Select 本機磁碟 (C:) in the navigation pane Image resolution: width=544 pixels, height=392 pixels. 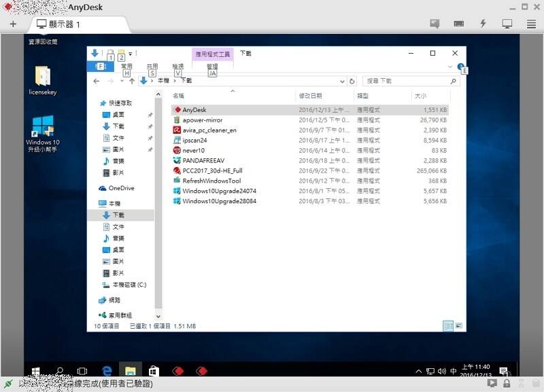coord(129,285)
